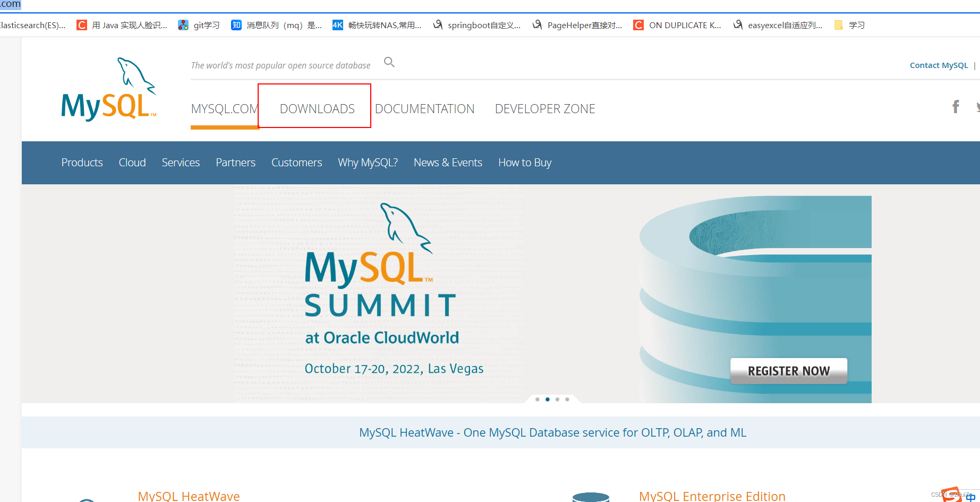Image resolution: width=980 pixels, height=502 pixels.
Task: Switch to the DOCUMENTATION tab
Action: point(424,109)
